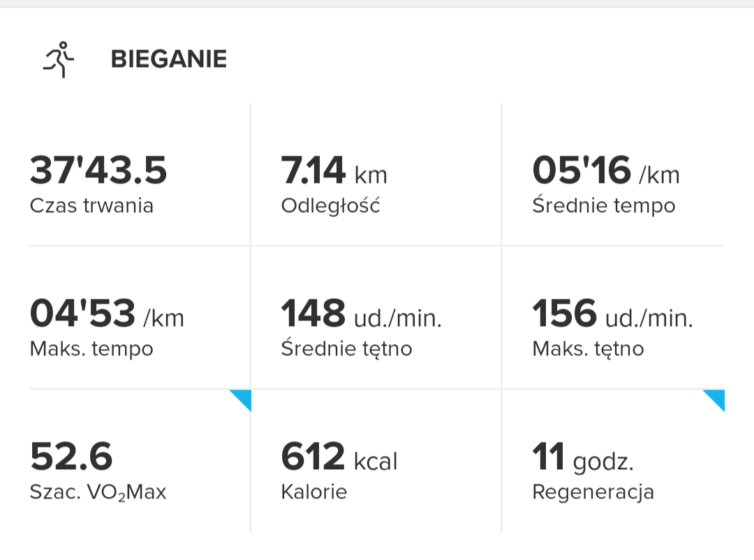Screen dimensions: 754x560
Task: Tap the 52.6 VO2Max value
Action: coord(71,457)
